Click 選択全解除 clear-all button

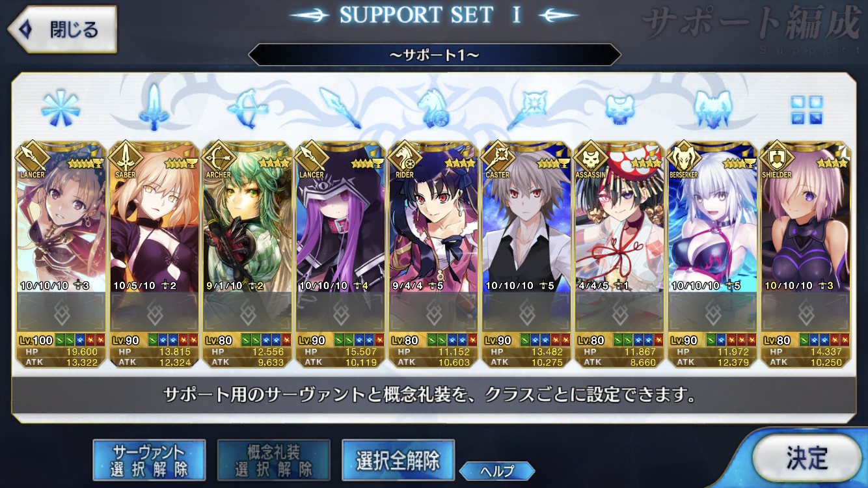(398, 459)
